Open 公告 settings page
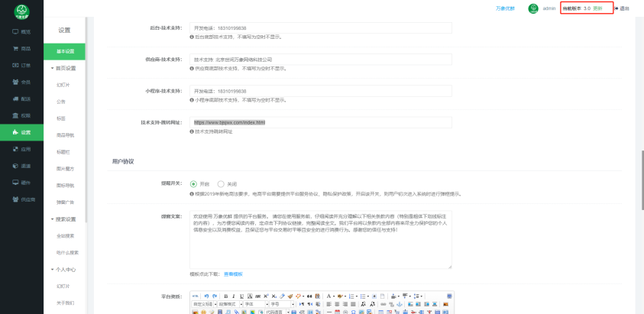 [x=61, y=102]
